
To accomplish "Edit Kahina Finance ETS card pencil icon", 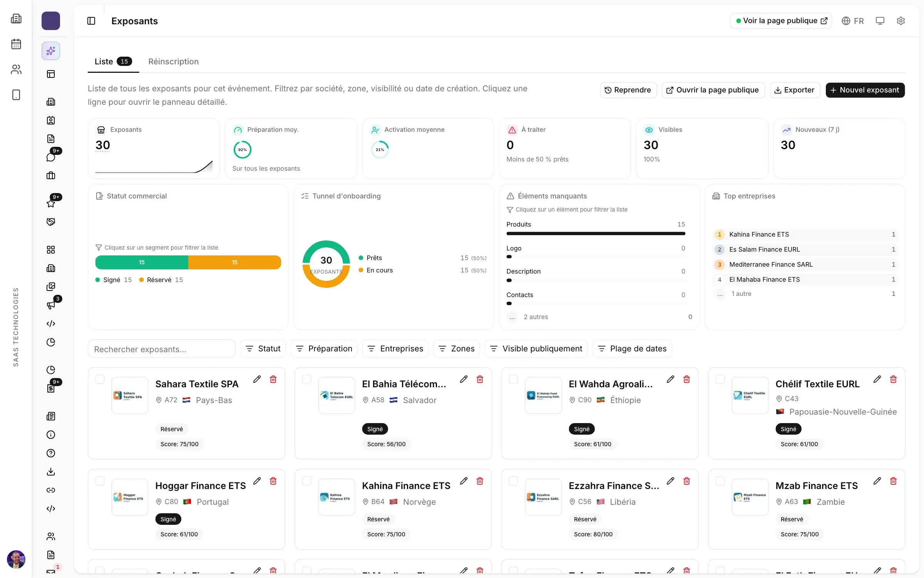I will pos(464,481).
